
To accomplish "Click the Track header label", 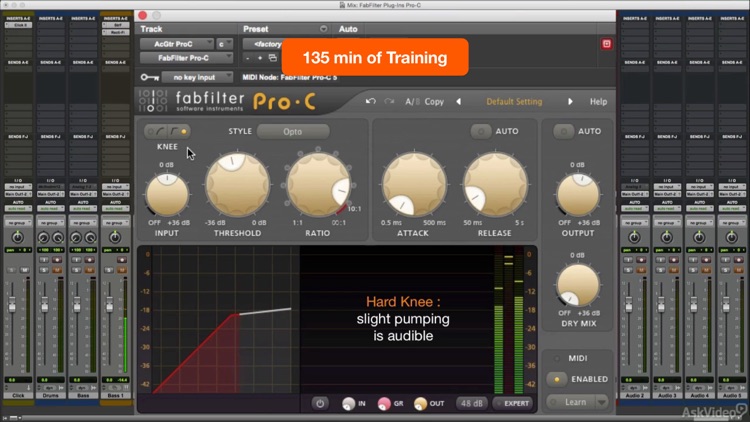I will [x=151, y=29].
